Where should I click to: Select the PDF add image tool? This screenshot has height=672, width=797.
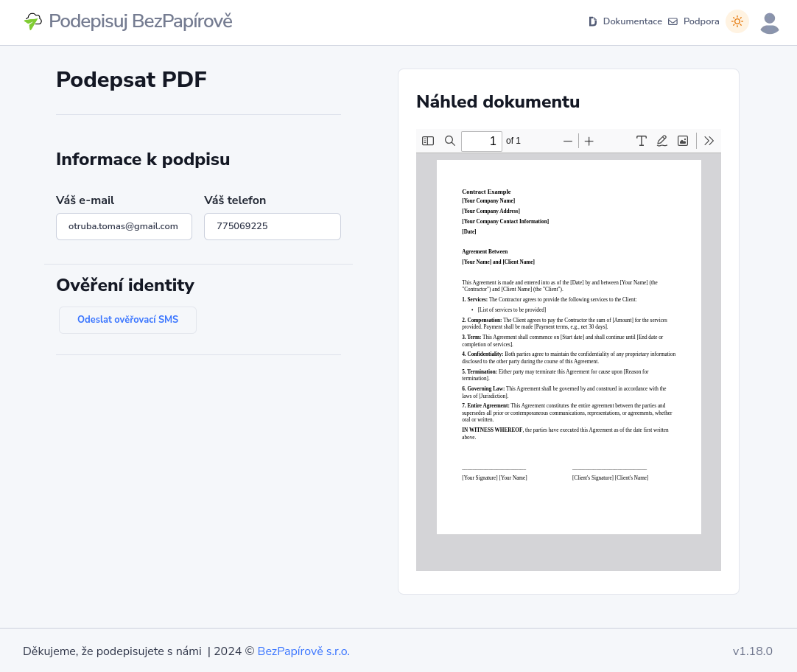683,141
